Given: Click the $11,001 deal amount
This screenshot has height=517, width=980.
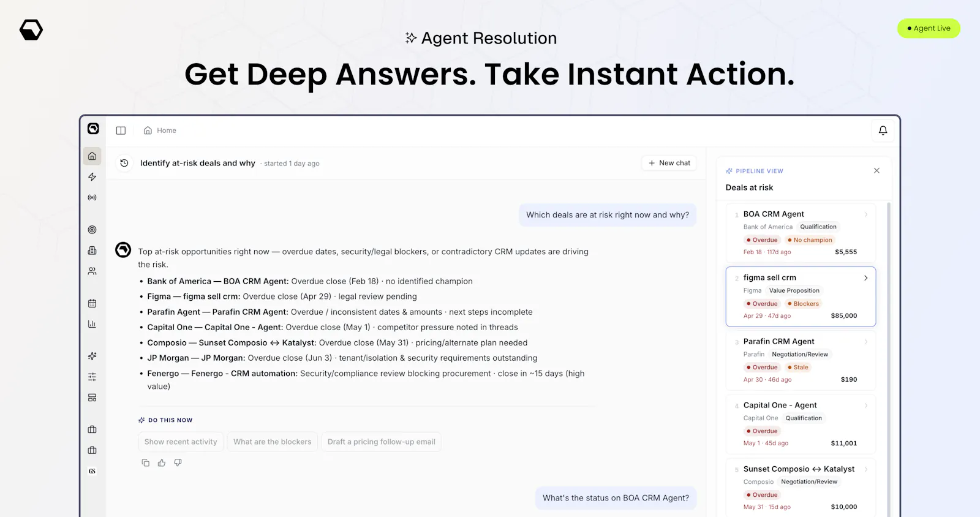Looking at the screenshot, I should point(844,443).
